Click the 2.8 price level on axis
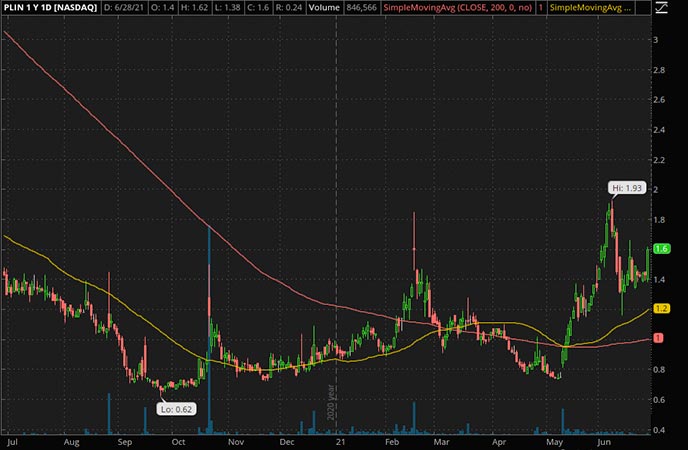This screenshot has width=688, height=450. coord(659,70)
